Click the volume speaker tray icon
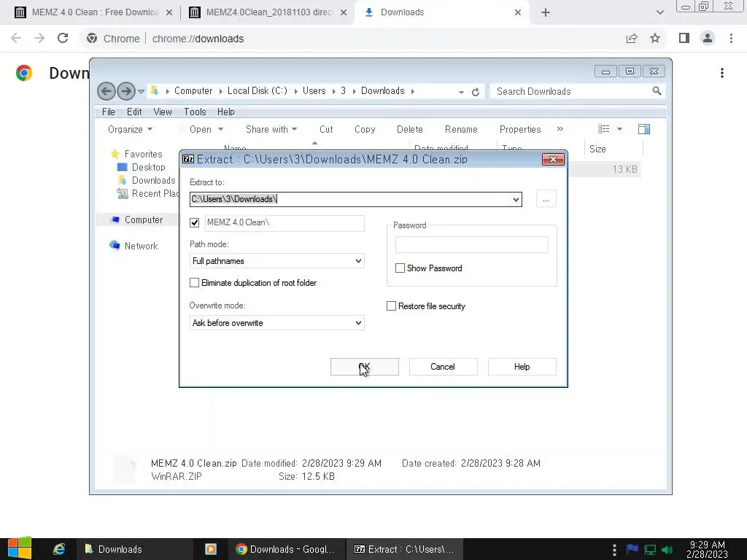 click(667, 550)
